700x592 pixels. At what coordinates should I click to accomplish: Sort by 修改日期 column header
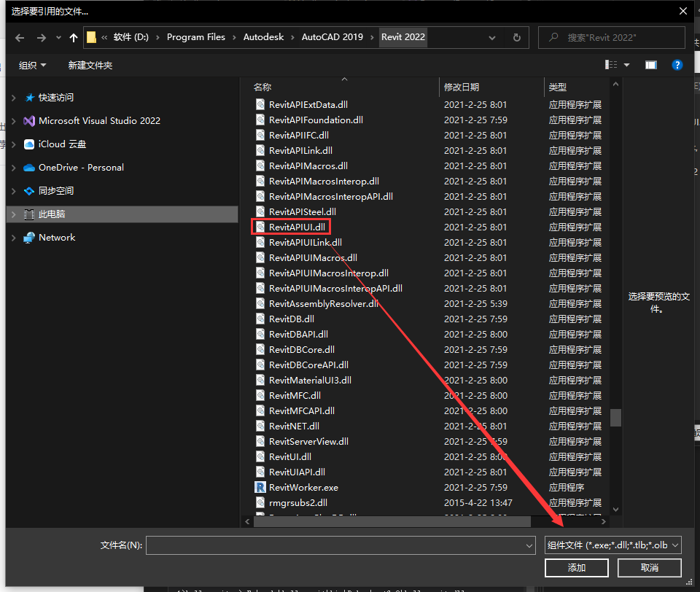coord(462,87)
